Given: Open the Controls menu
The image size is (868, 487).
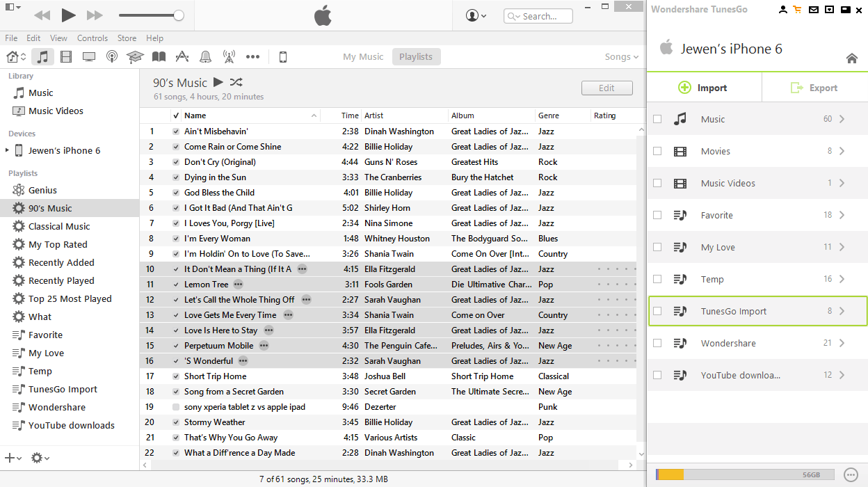Looking at the screenshot, I should pos(93,38).
